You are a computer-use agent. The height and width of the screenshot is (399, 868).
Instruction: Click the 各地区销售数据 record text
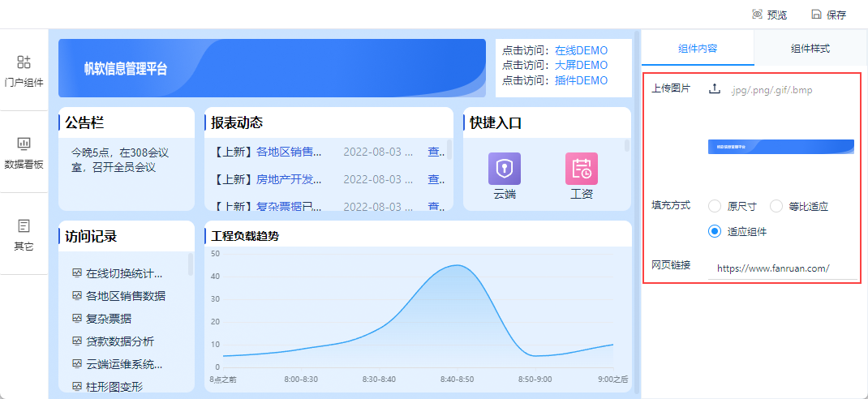(x=126, y=296)
